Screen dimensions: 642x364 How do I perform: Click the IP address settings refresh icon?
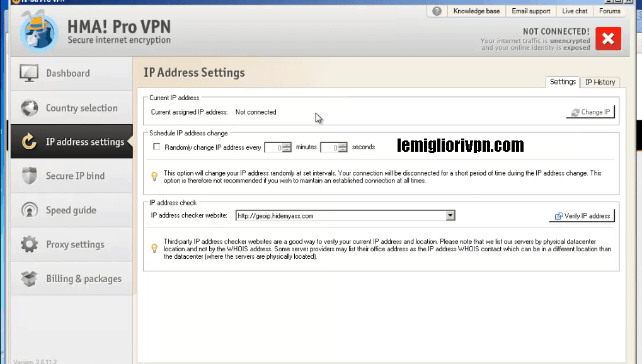(x=29, y=142)
